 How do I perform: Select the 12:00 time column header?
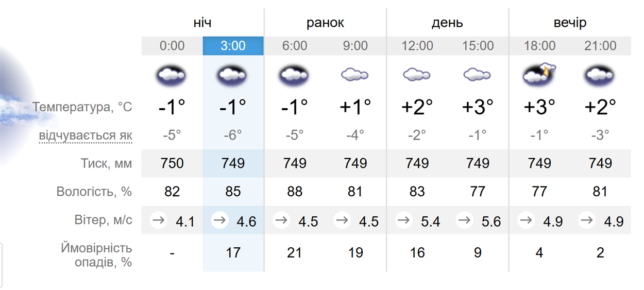(x=417, y=46)
